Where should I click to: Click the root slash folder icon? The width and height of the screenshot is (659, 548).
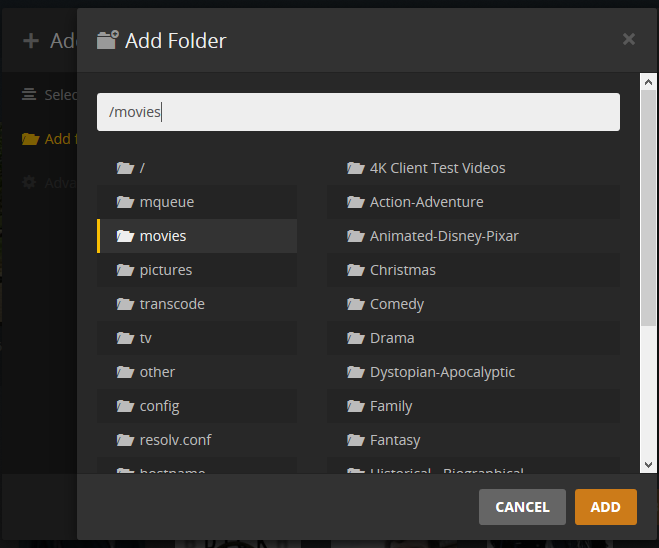pos(125,168)
